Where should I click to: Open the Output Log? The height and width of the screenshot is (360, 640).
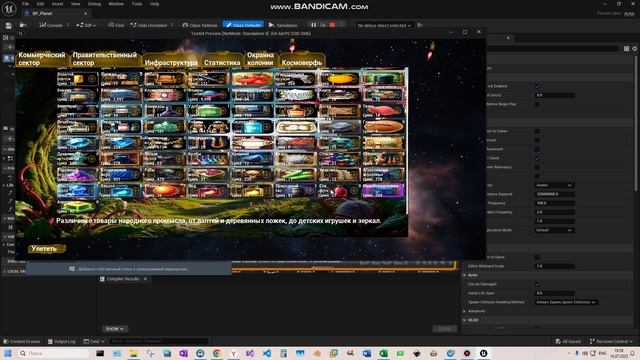[62, 341]
